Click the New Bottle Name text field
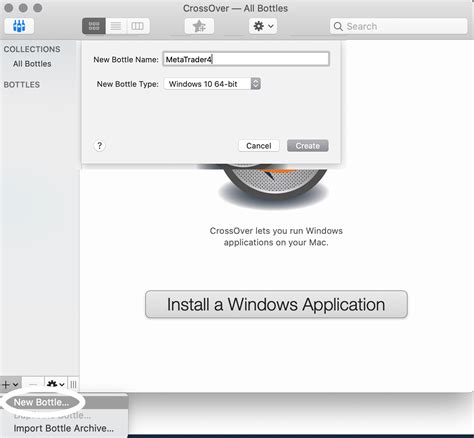The image size is (474, 438). tap(246, 59)
